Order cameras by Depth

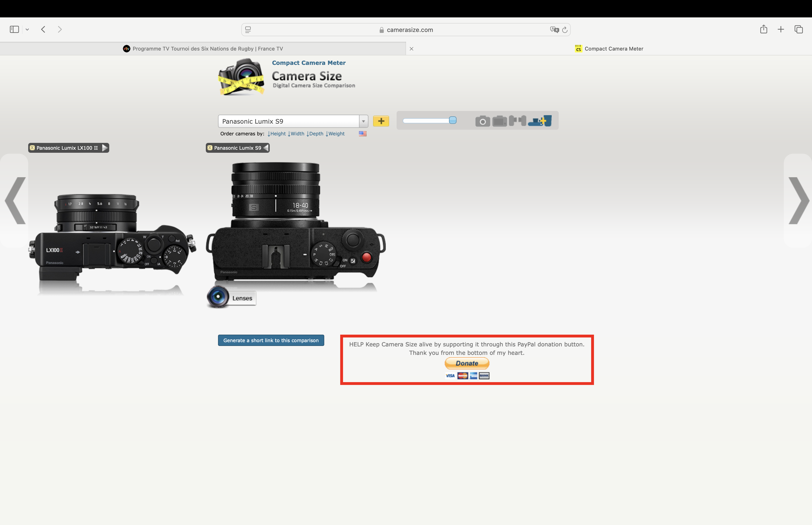click(x=315, y=134)
